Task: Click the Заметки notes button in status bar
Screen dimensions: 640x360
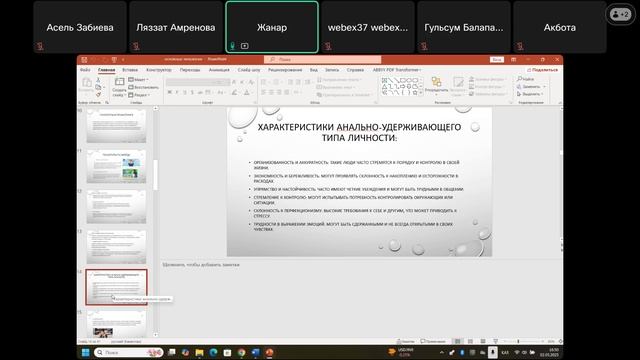Action: pos(405,341)
